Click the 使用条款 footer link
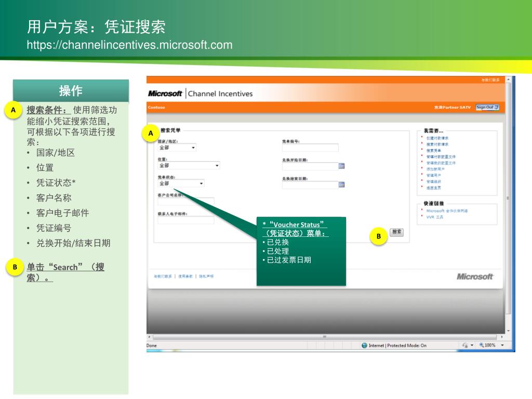The height and width of the screenshot is (399, 532). click(185, 276)
